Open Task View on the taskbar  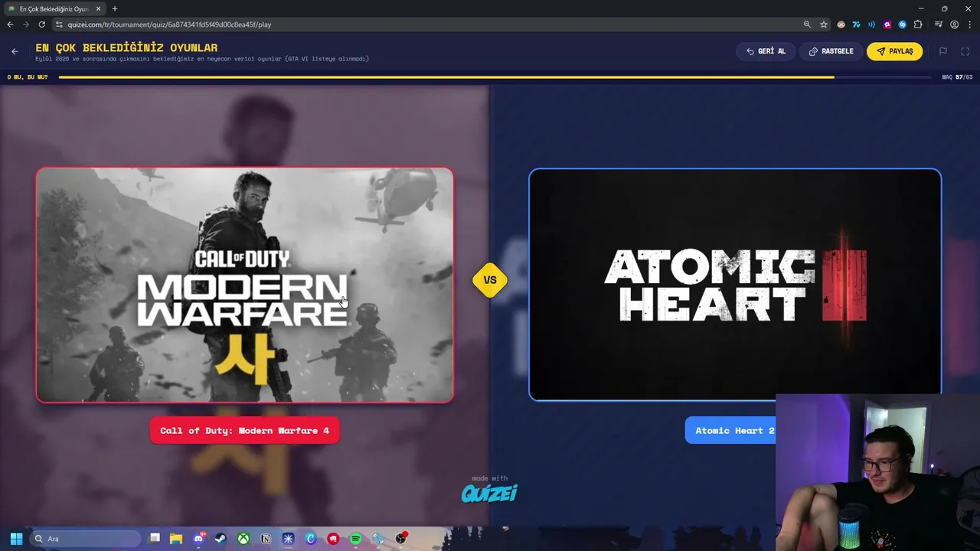point(155,539)
